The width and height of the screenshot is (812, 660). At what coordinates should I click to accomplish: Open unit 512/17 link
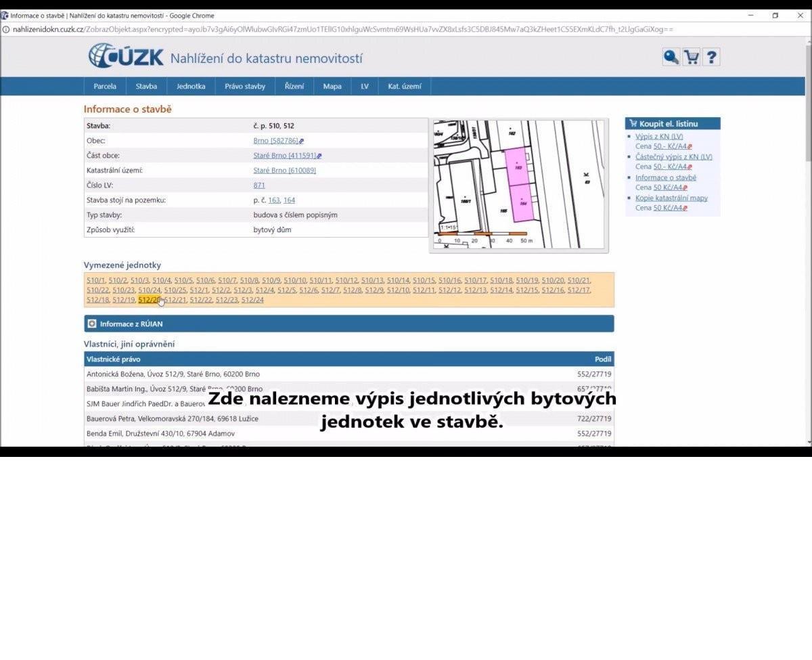579,290
